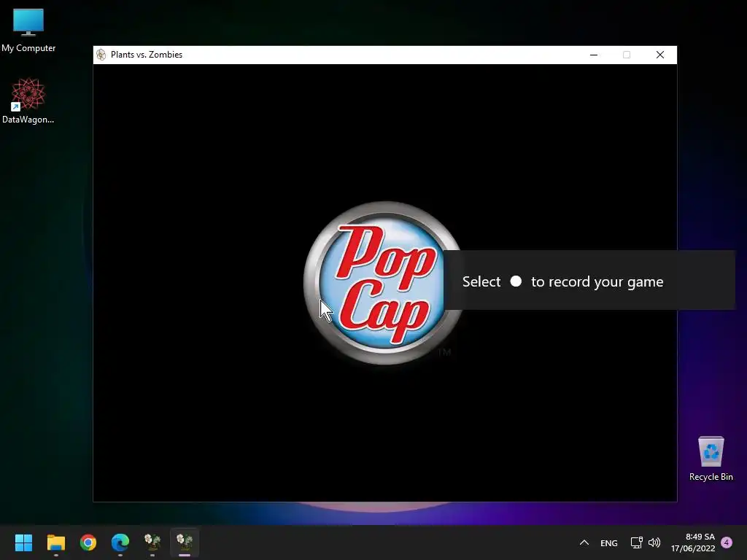Click the PopCap logo in the game
747x560 pixels.
383,284
